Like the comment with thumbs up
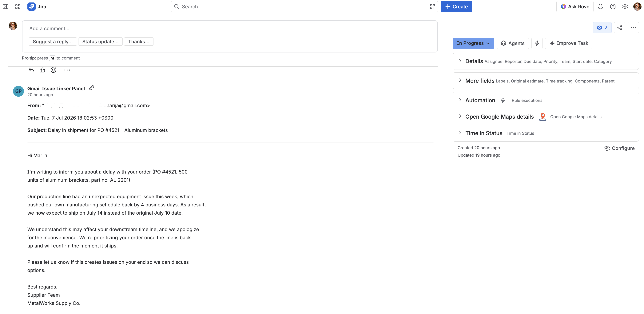Screen dimensions: 644x314 (42, 70)
